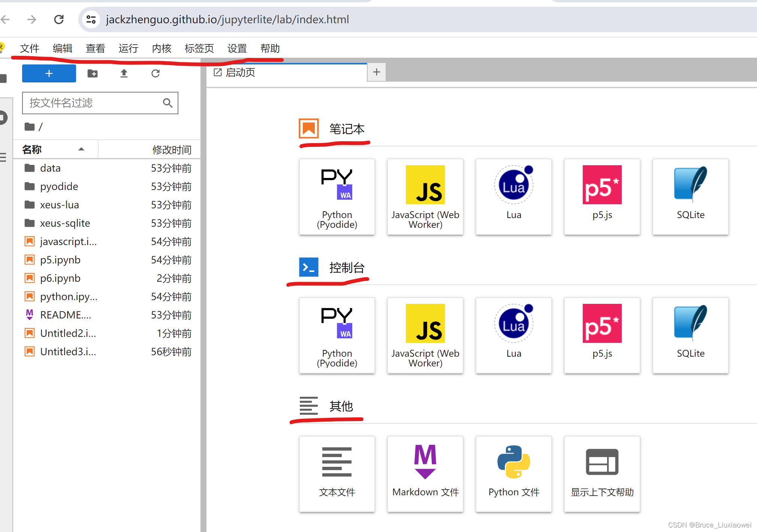Launch SQLite notebook
Image resolution: width=757 pixels, height=532 pixels.
691,197
